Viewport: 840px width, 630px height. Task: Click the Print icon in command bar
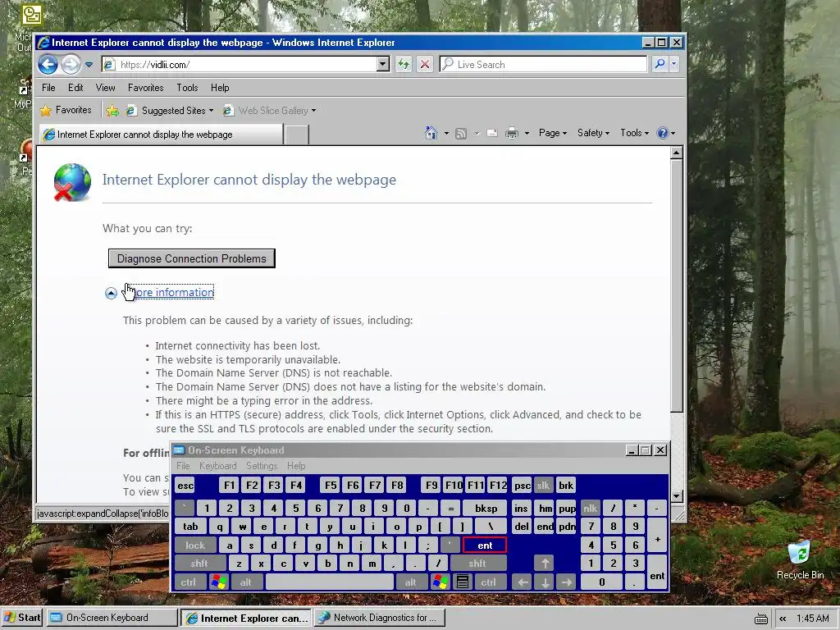512,134
